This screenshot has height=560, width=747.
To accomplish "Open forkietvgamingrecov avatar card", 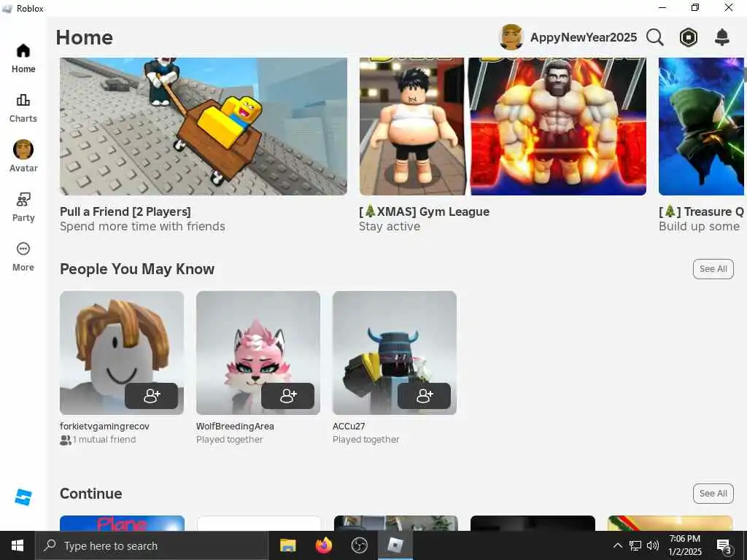I will (x=122, y=353).
